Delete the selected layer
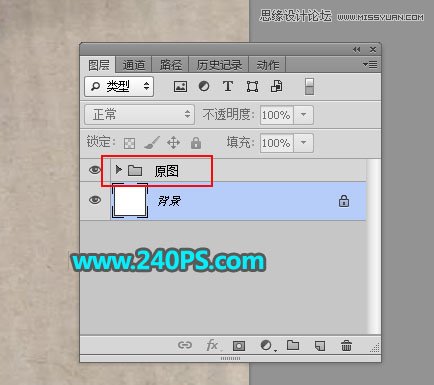 (346, 345)
